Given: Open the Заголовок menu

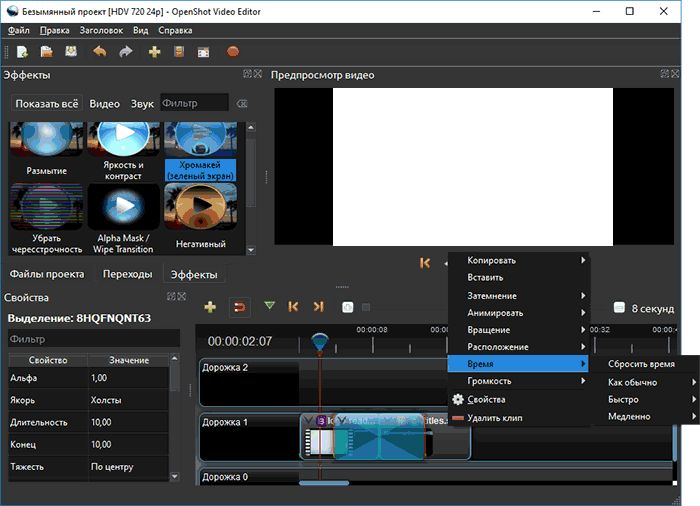Looking at the screenshot, I should [x=101, y=30].
